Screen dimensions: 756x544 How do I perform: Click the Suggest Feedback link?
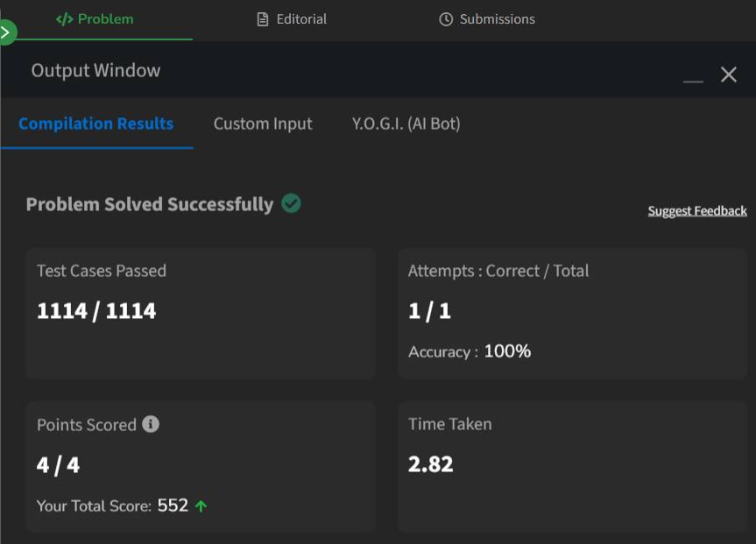point(697,211)
